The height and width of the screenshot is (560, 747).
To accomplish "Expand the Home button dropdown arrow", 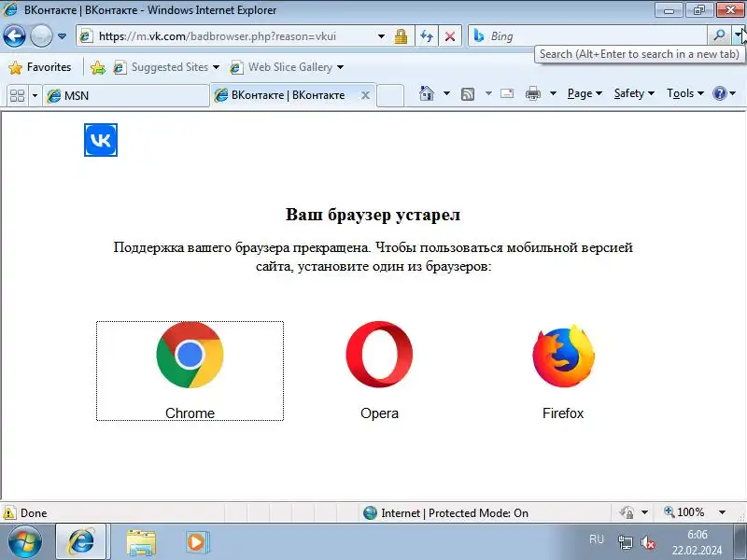I will tap(446, 93).
